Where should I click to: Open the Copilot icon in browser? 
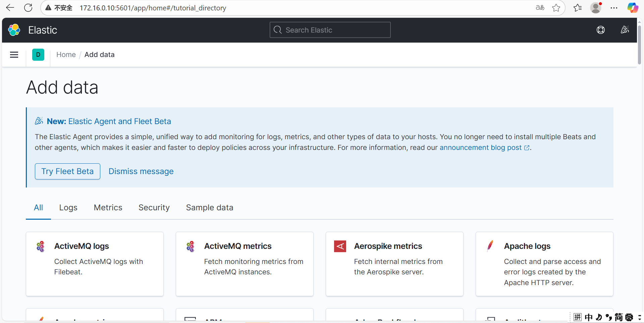click(633, 8)
